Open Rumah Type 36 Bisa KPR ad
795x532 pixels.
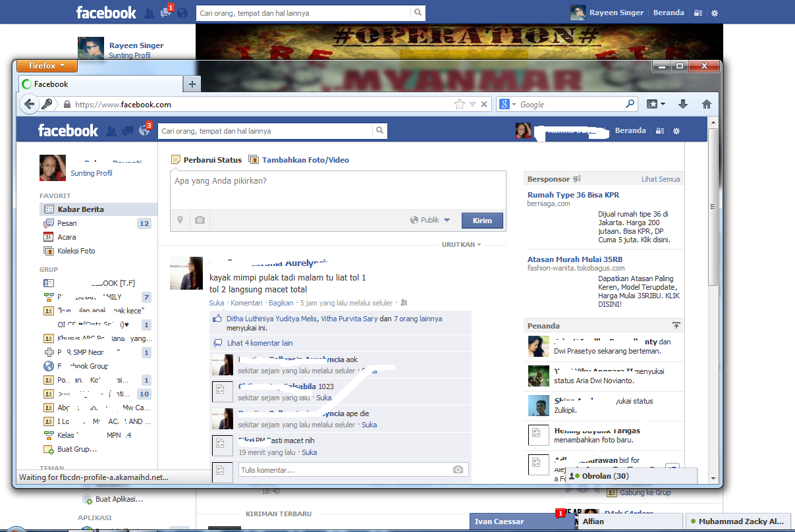573,195
